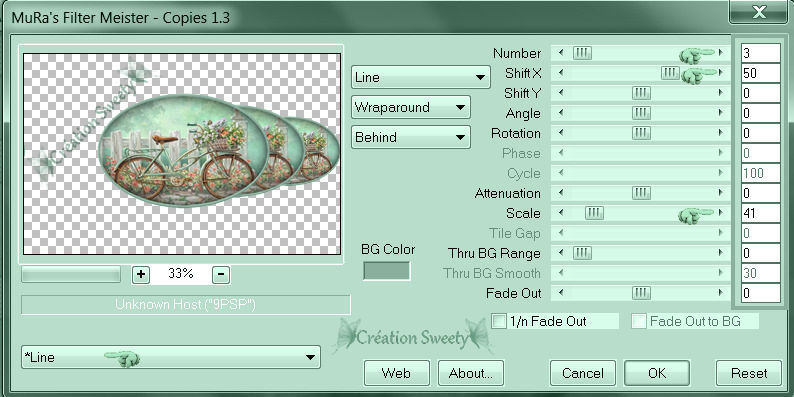Click the Angle value field

pos(761,113)
